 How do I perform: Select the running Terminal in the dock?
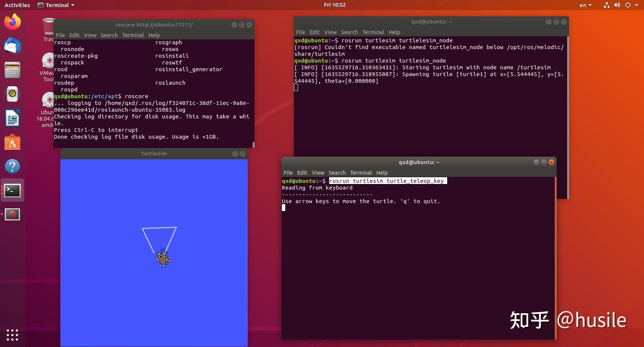pyautogui.click(x=12, y=190)
